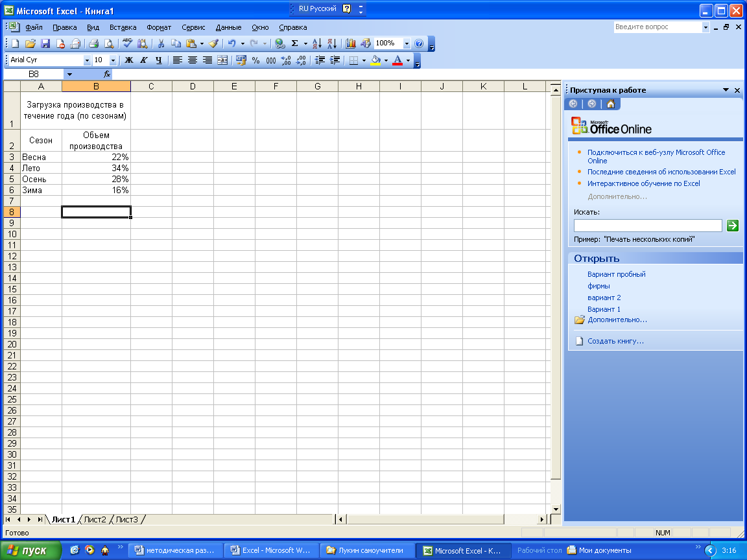Apply the yellow fill color bucket

click(x=376, y=60)
